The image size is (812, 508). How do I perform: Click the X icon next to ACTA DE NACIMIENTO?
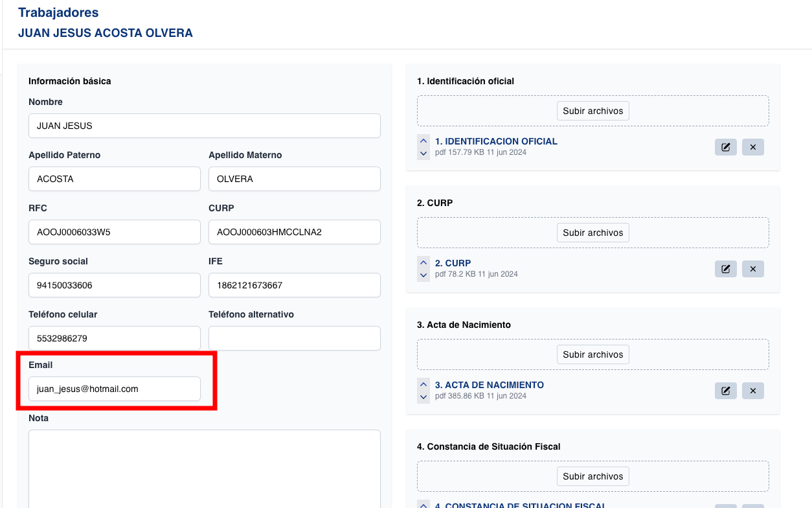coord(752,391)
